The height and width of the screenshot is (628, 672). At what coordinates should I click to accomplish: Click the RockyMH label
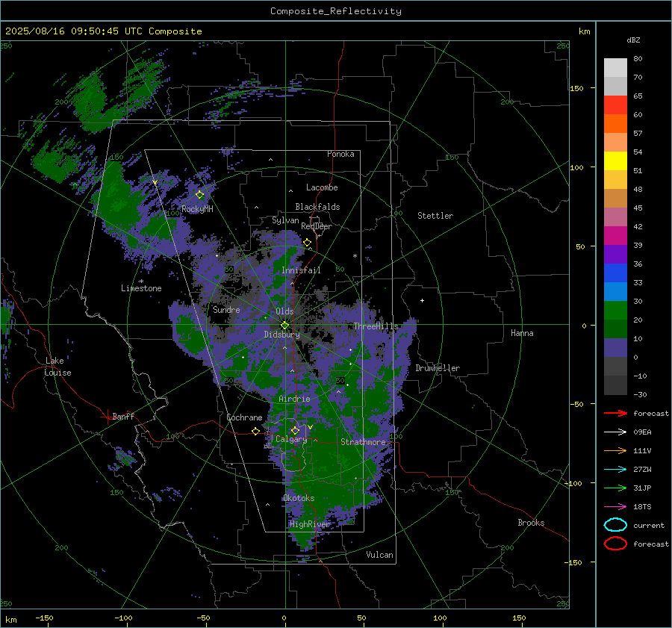coord(197,209)
